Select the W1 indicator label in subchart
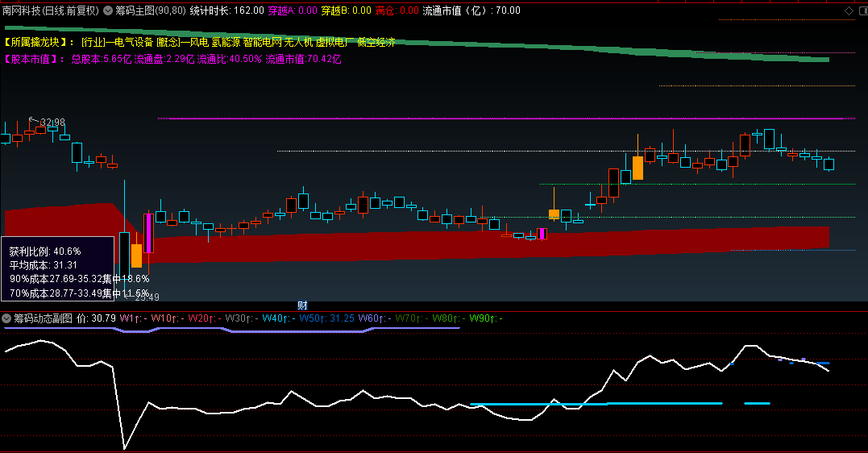Screen dimensions: 868x453 coord(132,318)
